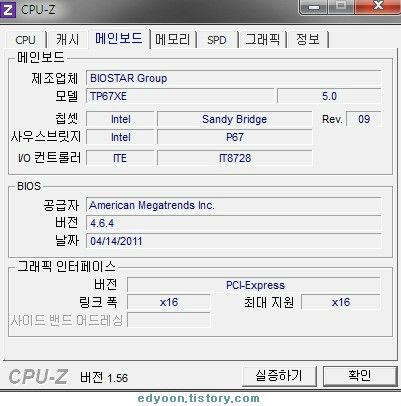Click the I/O controller model IT8728
Screen dimensions: 401x406
tap(235, 158)
